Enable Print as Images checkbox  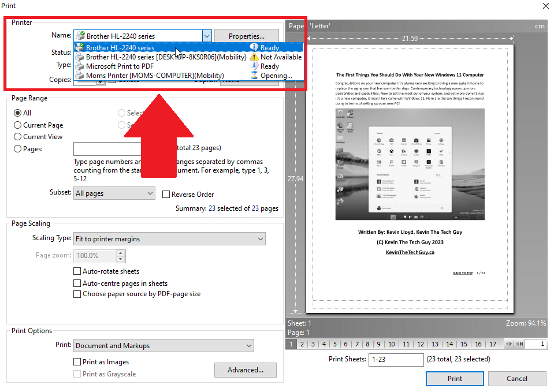click(77, 361)
